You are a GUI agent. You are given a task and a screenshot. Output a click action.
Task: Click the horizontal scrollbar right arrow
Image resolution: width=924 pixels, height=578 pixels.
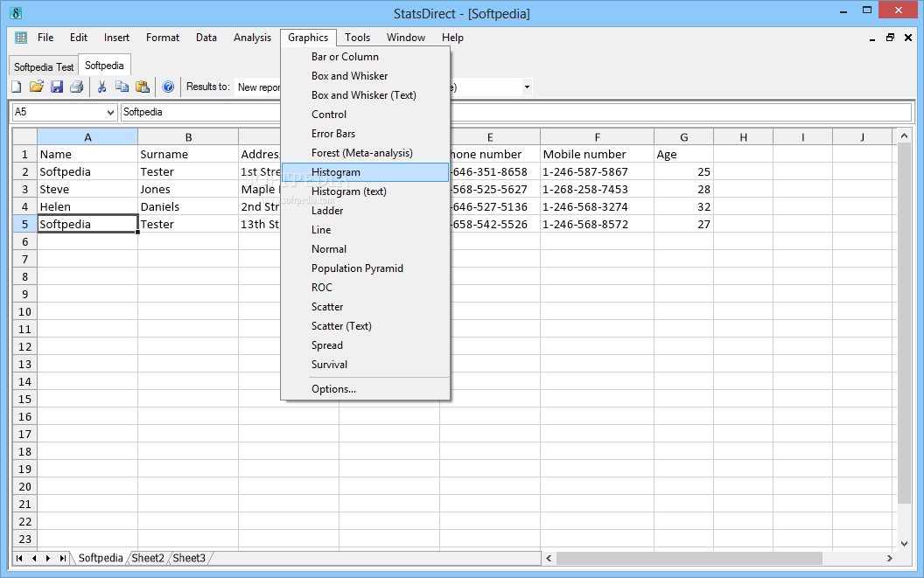[889, 558]
